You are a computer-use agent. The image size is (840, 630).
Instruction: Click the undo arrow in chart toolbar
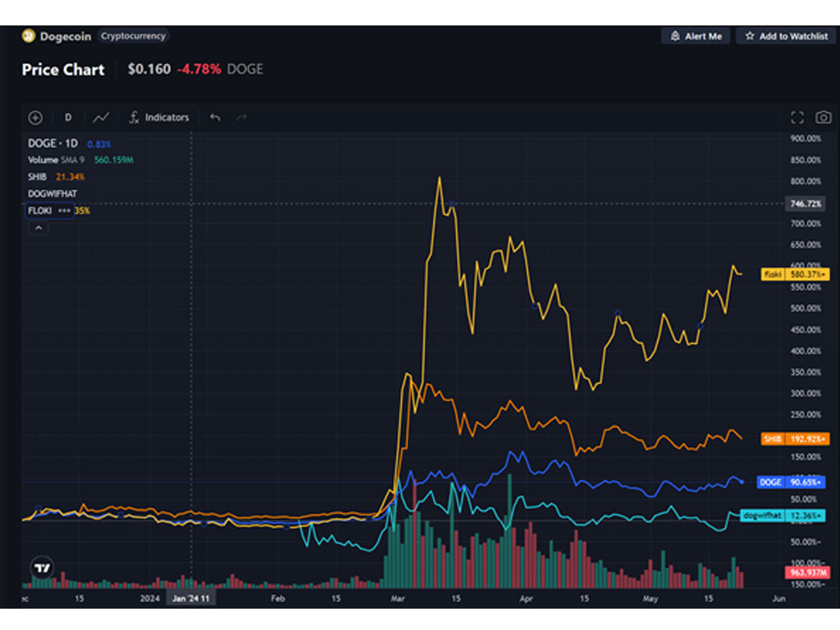coord(216,117)
